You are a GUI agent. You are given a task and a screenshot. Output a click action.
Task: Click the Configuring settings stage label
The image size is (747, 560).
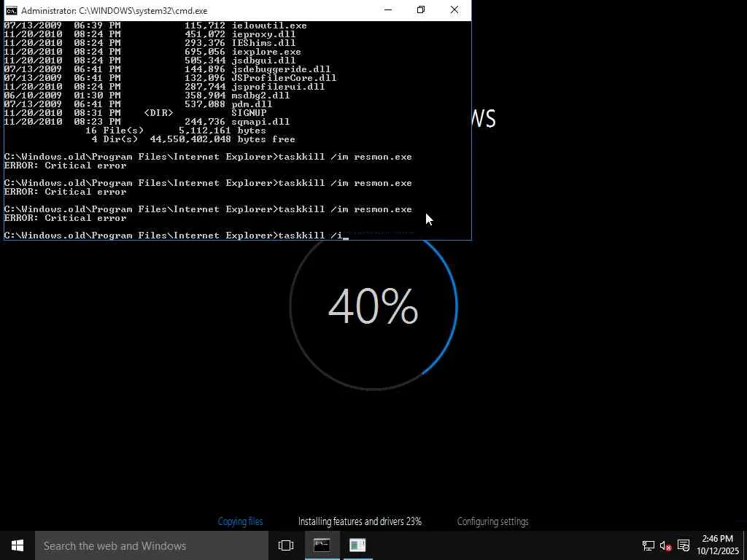point(492,521)
